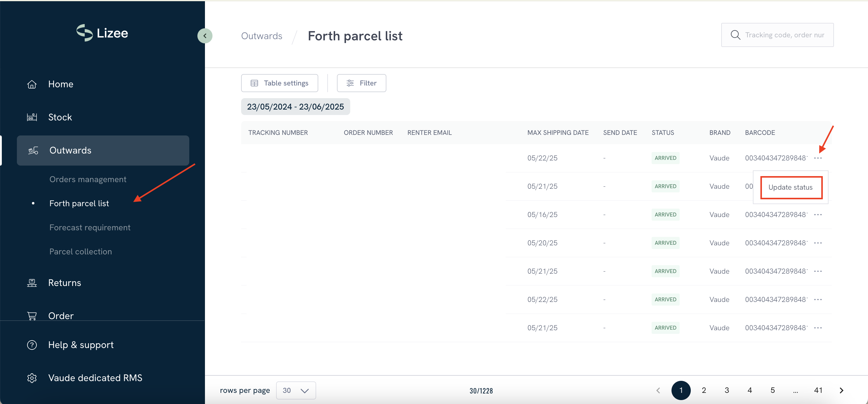
Task: Click the tracking code search field
Action: pos(785,35)
